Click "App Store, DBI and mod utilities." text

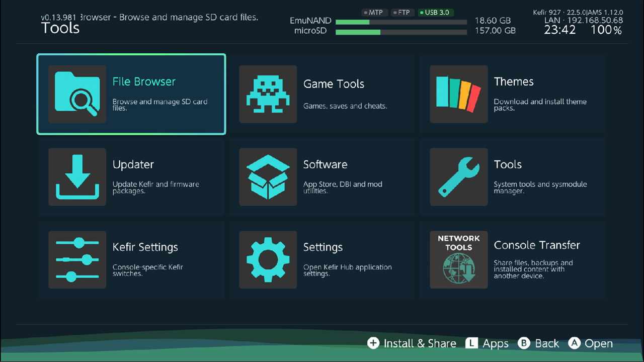pyautogui.click(x=343, y=188)
